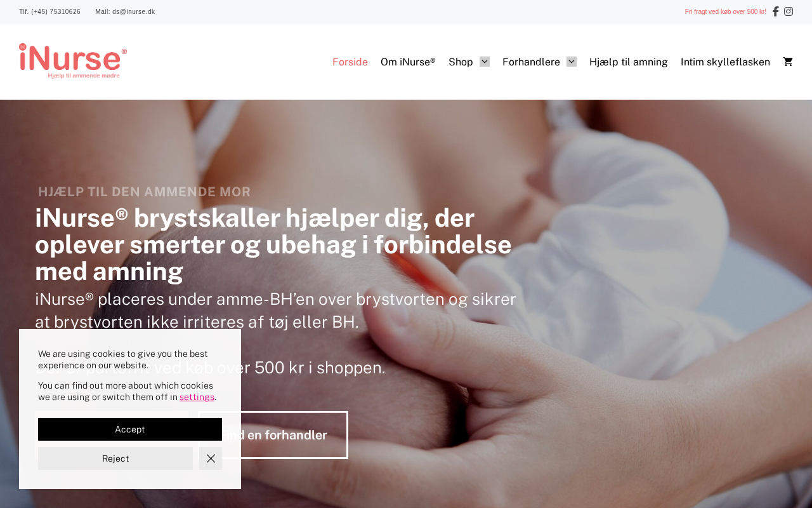Close the cookie banner with X icon
This screenshot has height=508, width=812.
211,458
